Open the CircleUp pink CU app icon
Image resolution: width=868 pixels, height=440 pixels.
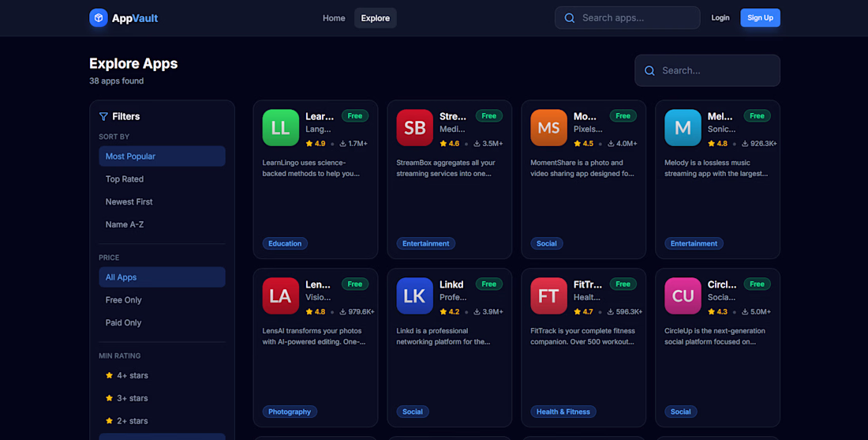(x=683, y=296)
